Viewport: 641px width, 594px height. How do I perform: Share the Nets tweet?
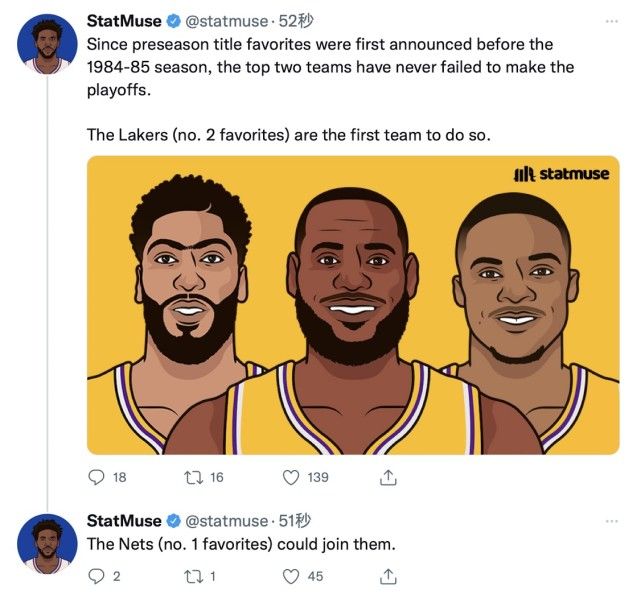[388, 575]
